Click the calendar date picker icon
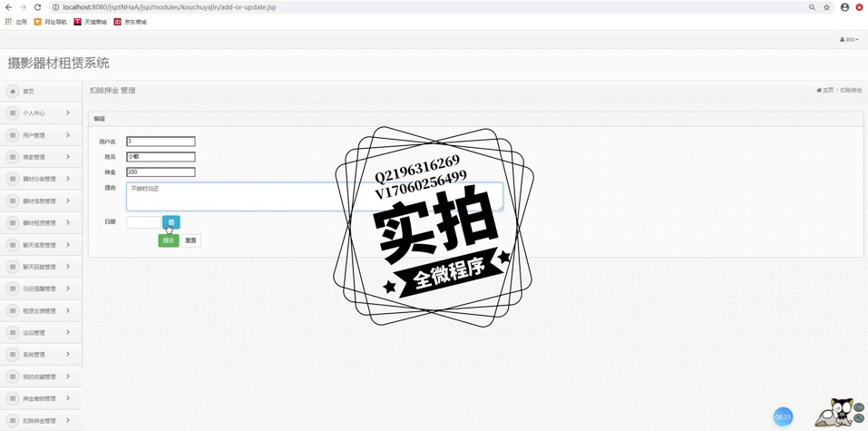This screenshot has height=431, width=868. pyautogui.click(x=171, y=222)
